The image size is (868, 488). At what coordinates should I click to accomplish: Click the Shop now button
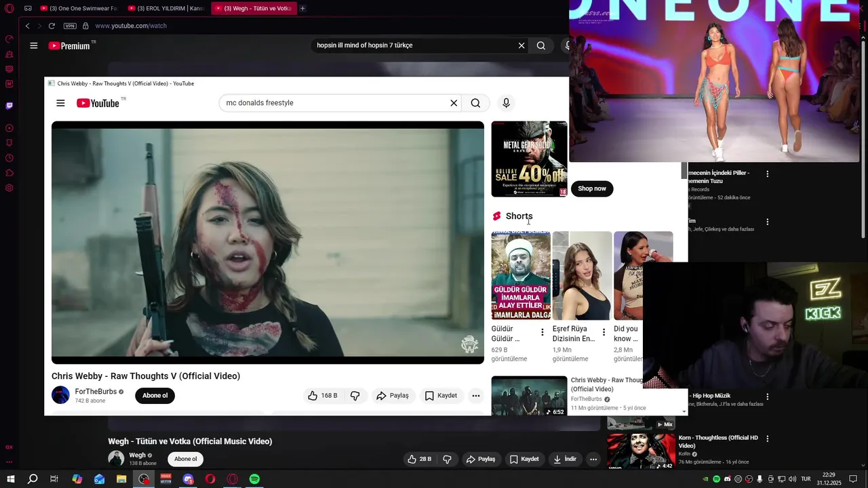point(592,188)
